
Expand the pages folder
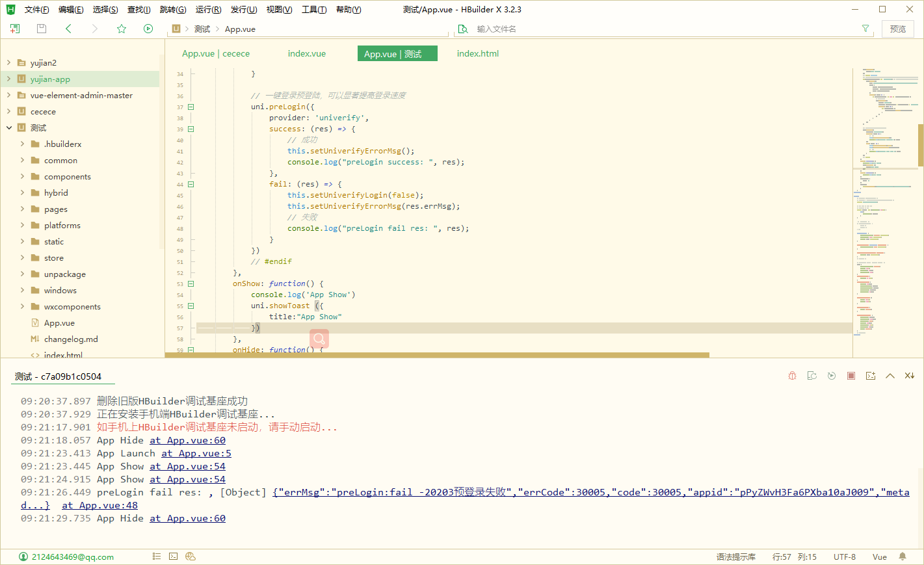tap(22, 209)
